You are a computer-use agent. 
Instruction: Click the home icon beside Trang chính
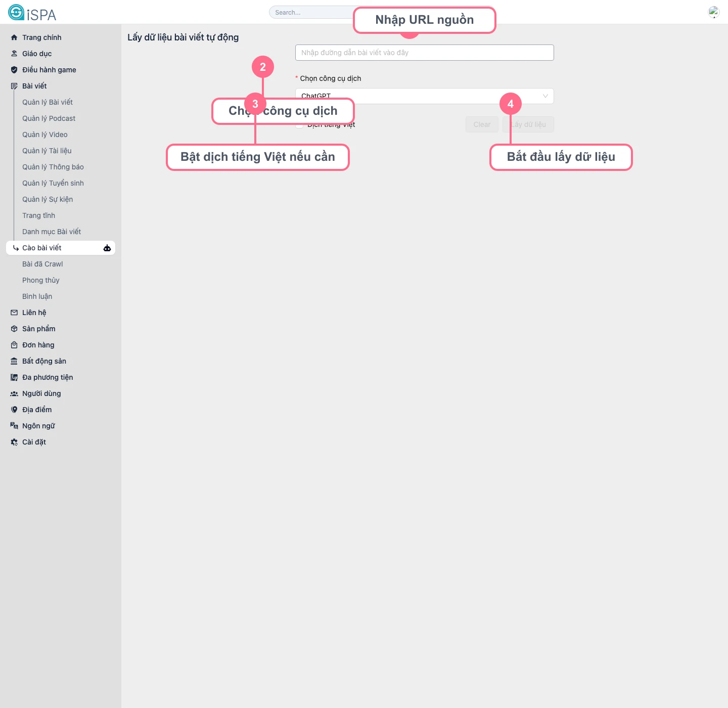[x=14, y=37]
